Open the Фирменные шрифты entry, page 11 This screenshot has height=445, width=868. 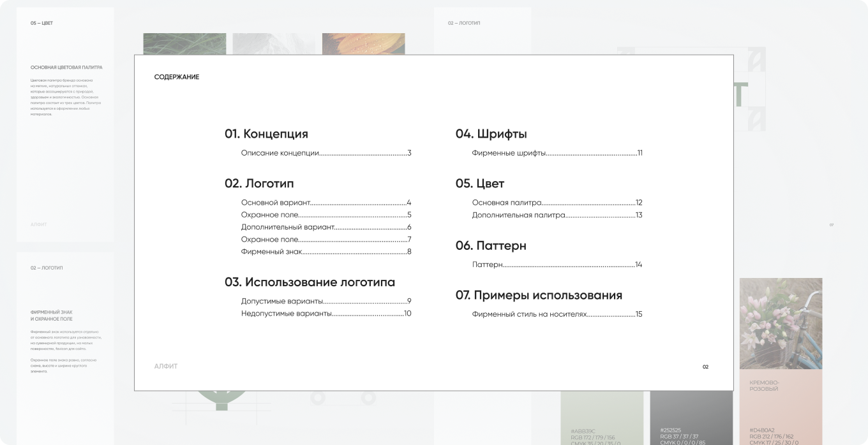(557, 153)
